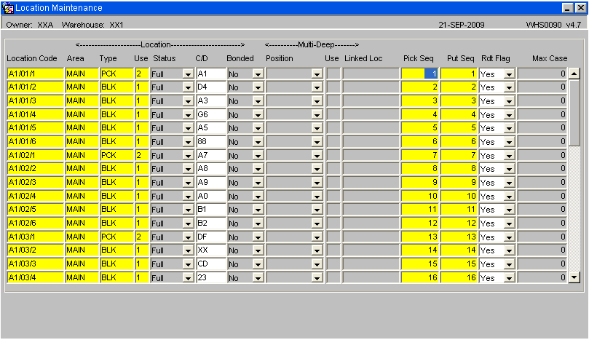The image size is (589, 364).
Task: Select Location Code field A1/02/4
Action: pyautogui.click(x=35, y=196)
